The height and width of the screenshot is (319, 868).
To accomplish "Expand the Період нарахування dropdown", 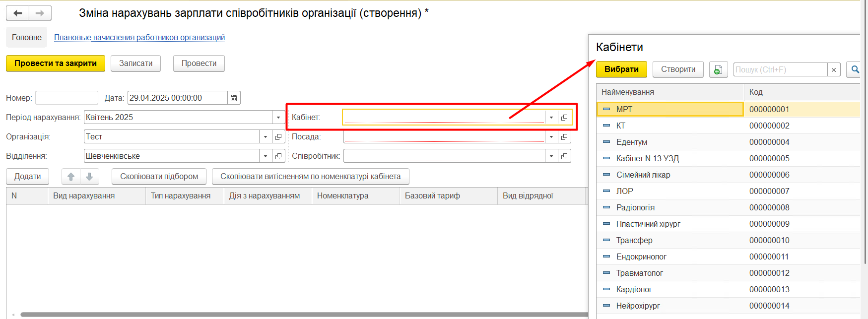I will [278, 118].
